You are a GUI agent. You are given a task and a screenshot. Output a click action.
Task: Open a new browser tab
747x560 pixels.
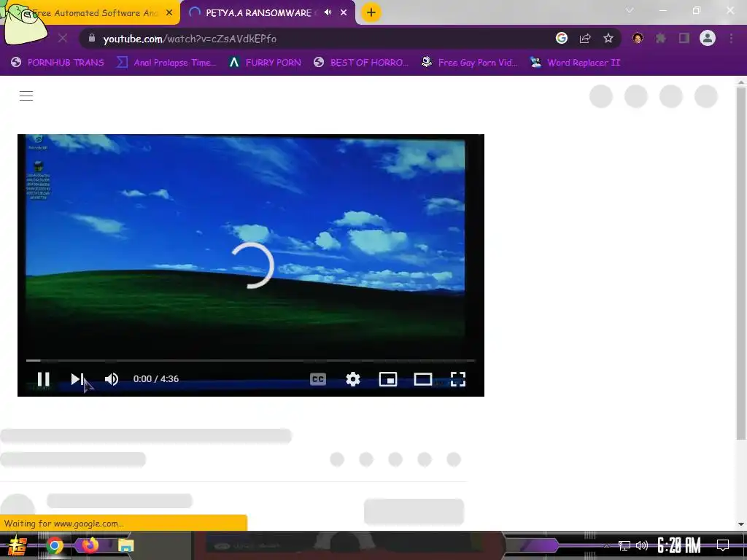[371, 12]
